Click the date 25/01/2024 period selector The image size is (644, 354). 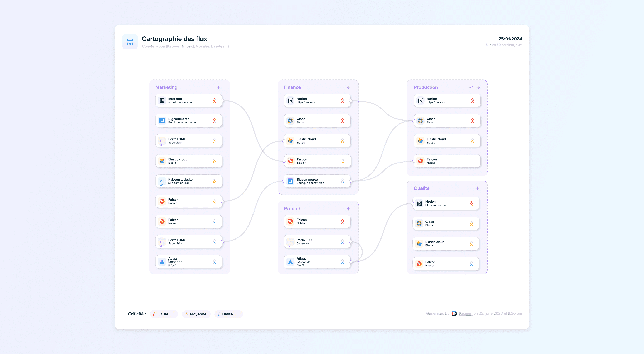click(510, 39)
